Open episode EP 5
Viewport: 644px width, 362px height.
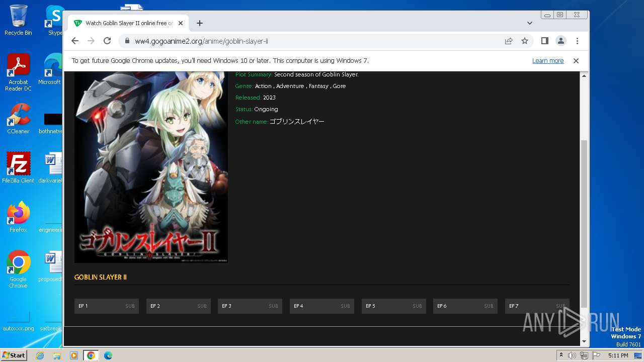(394, 306)
